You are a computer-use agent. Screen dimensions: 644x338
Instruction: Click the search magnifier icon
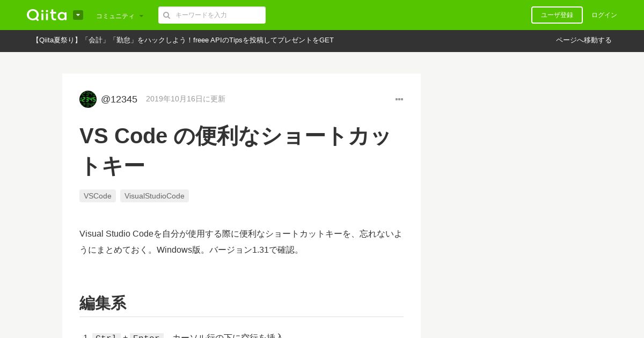pos(167,15)
